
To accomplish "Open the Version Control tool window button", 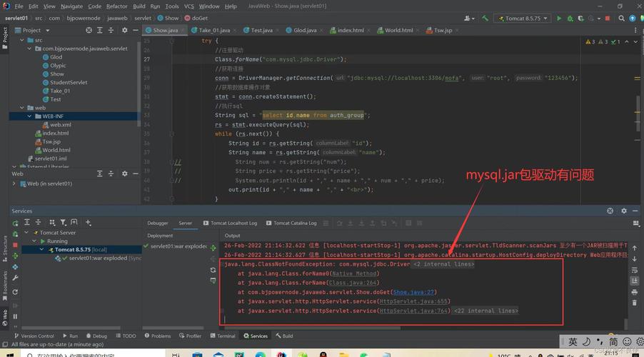I will coord(34,336).
